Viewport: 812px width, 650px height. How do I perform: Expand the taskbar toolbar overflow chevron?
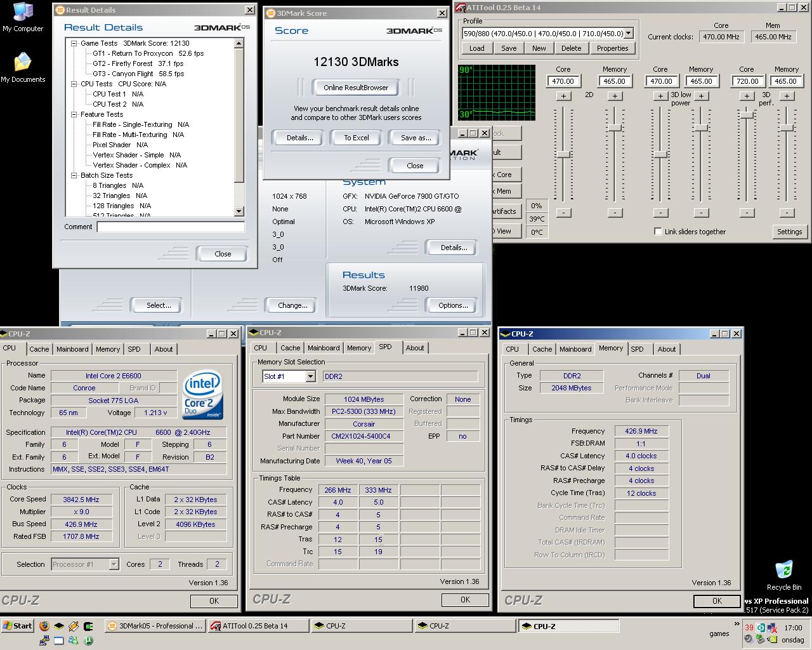click(737, 625)
